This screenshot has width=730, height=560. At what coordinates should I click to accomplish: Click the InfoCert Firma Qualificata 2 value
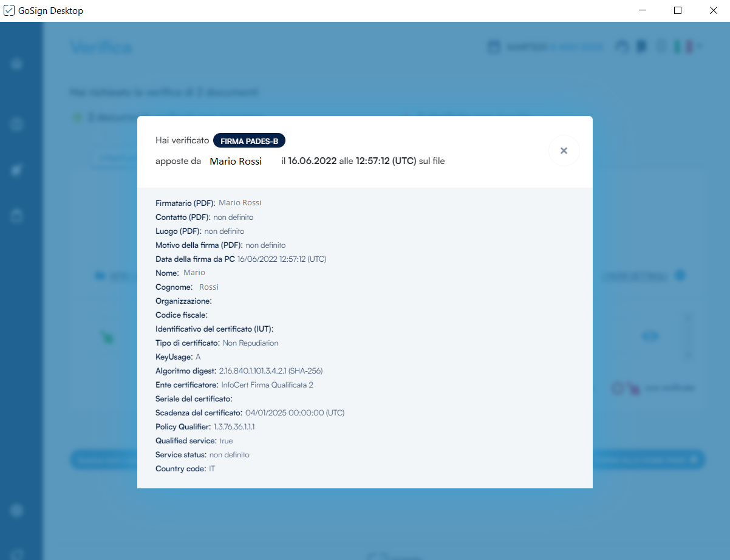(267, 384)
